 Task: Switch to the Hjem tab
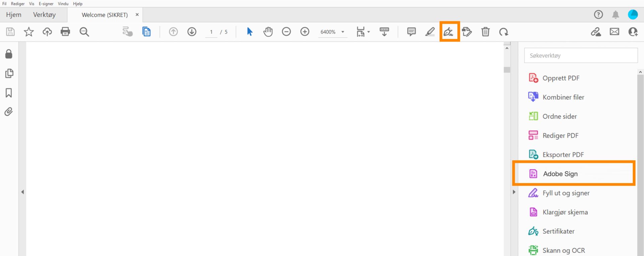point(14,15)
